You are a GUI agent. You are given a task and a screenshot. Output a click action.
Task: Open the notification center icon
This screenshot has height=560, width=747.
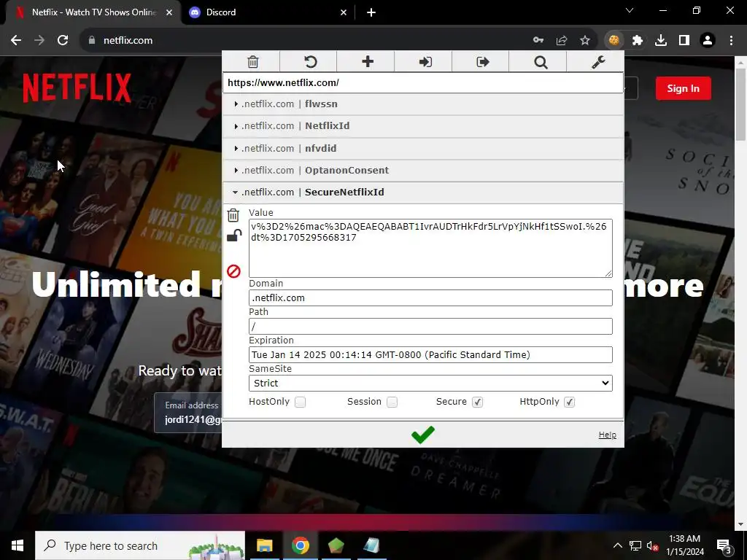click(x=724, y=545)
